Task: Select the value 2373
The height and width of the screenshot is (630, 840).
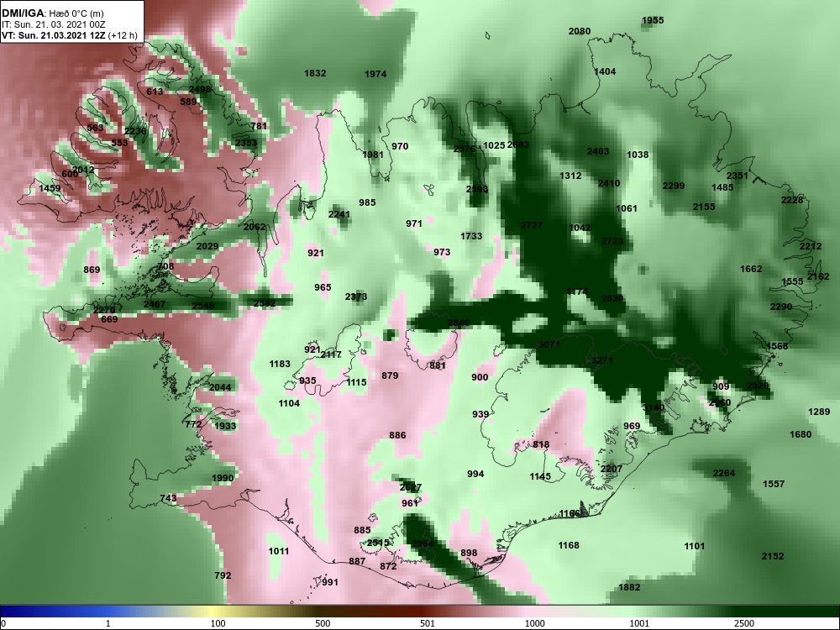Action: 356,297
